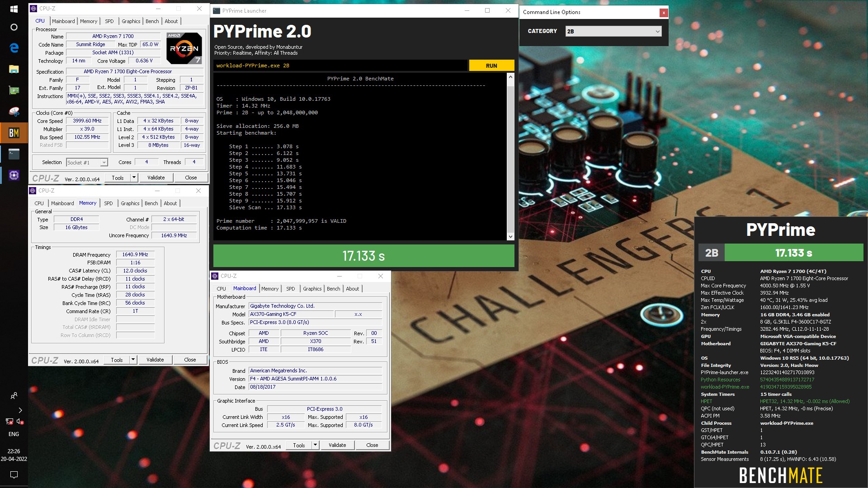Image resolution: width=868 pixels, height=488 pixels.
Task: Click the green workload-PYPrime.exe entry in BenchMate
Action: (725, 387)
